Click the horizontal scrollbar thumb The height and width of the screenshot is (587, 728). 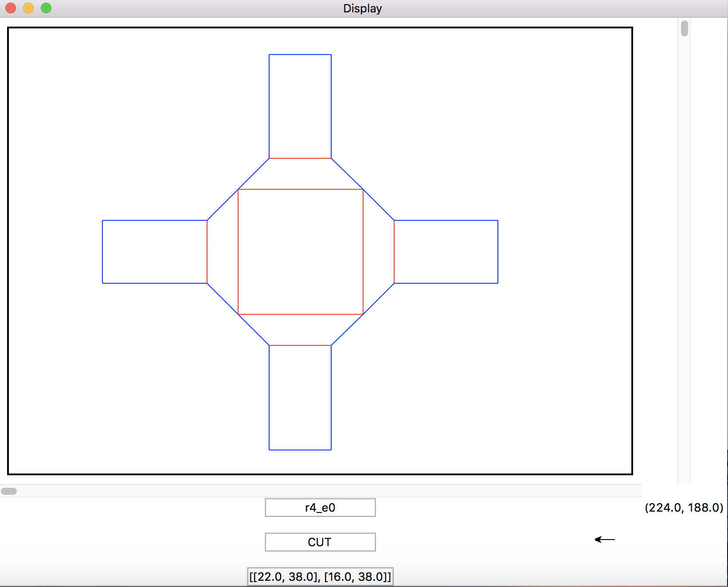pyautogui.click(x=9, y=491)
